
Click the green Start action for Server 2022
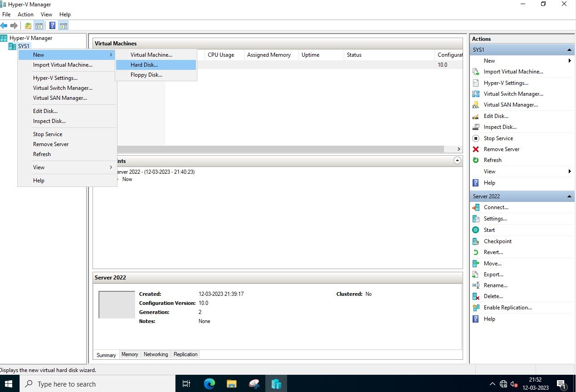coord(489,230)
